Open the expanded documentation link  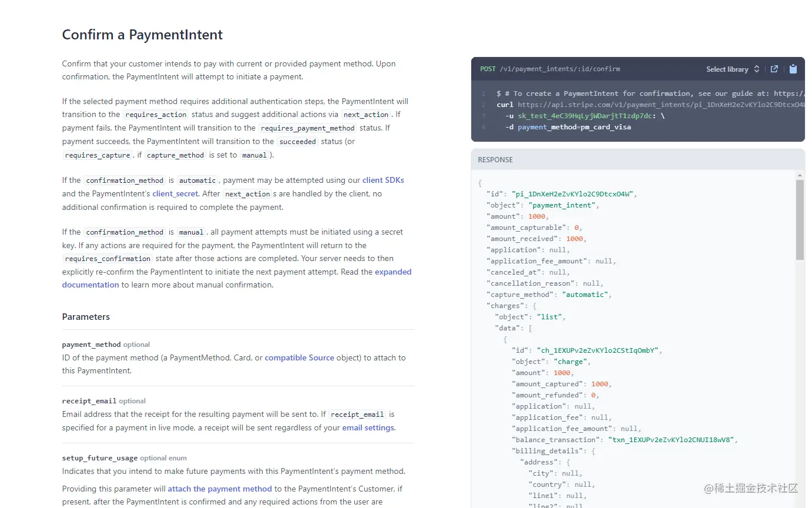tap(393, 272)
